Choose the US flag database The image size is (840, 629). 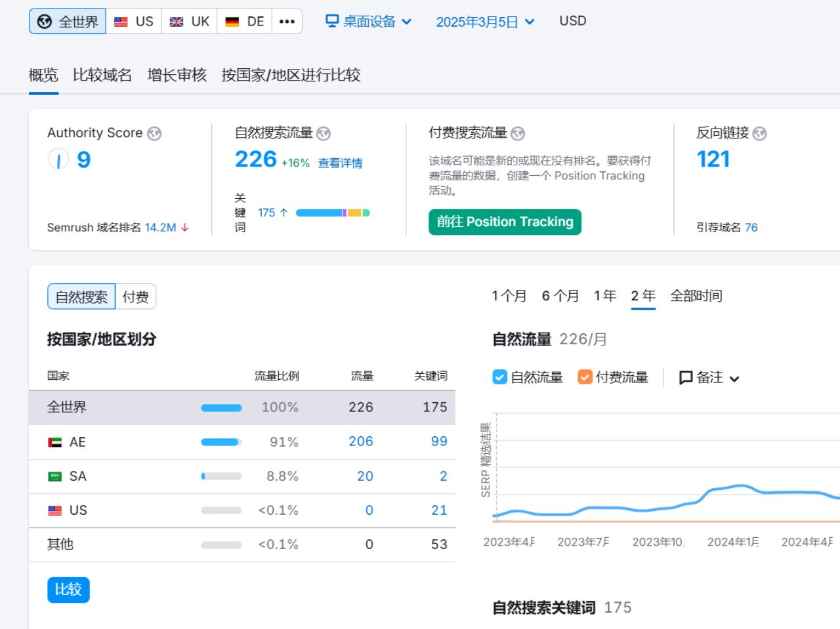134,22
